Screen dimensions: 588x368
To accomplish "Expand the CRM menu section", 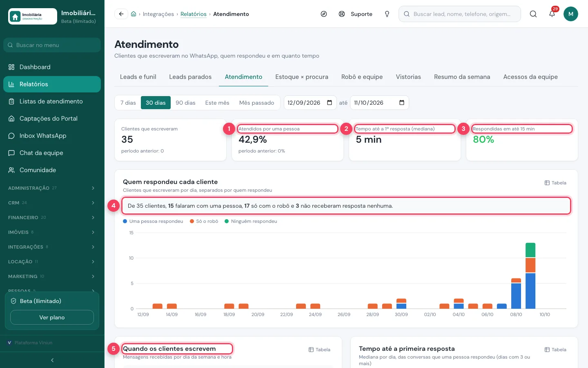I will 52,203.
